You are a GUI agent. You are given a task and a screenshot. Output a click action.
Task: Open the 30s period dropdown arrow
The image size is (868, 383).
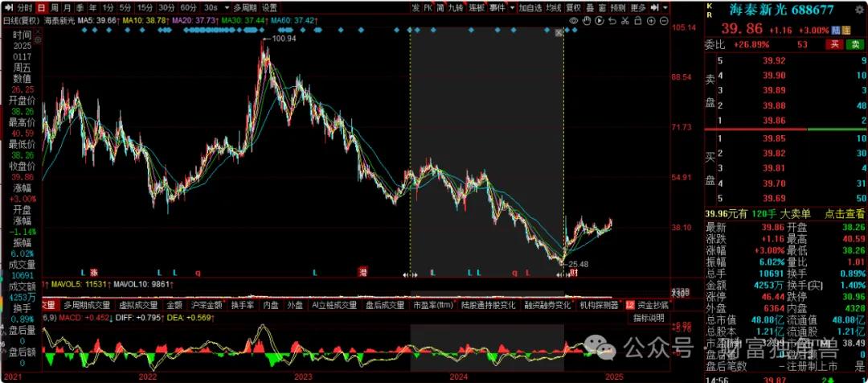(x=225, y=8)
